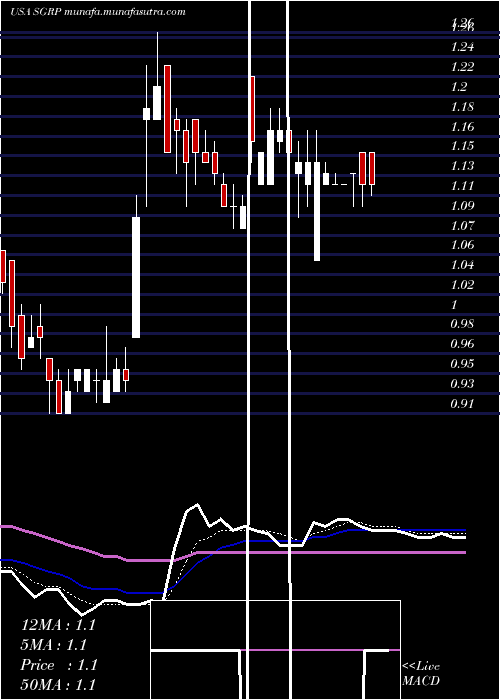Click the white candle dropping to 1.04
This screenshot has height=700, width=500.
(x=317, y=211)
